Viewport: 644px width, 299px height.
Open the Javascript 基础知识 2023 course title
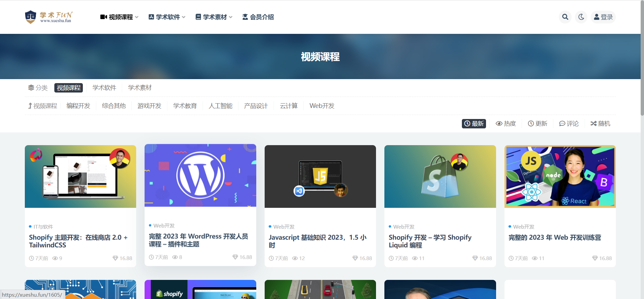317,241
